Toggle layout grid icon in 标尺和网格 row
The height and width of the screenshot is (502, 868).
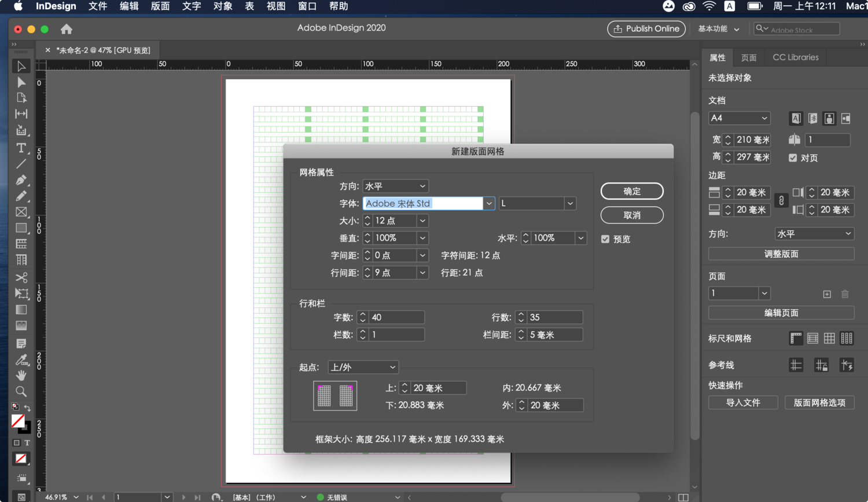coord(847,338)
